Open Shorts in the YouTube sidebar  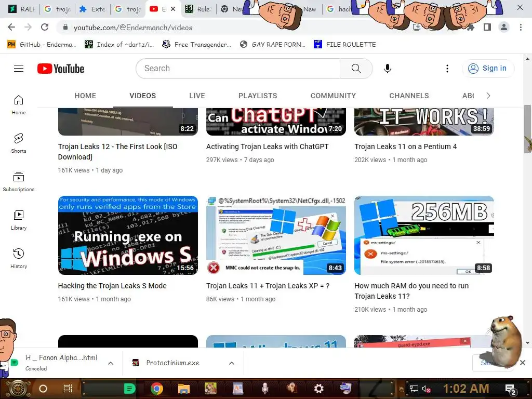(x=19, y=143)
